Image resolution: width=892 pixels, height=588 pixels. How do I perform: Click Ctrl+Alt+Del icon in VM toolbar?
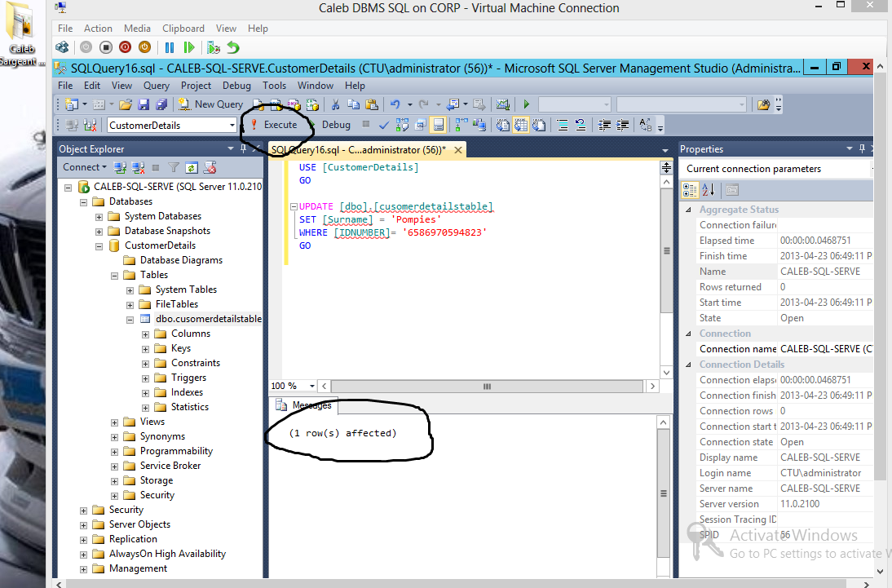coord(62,47)
